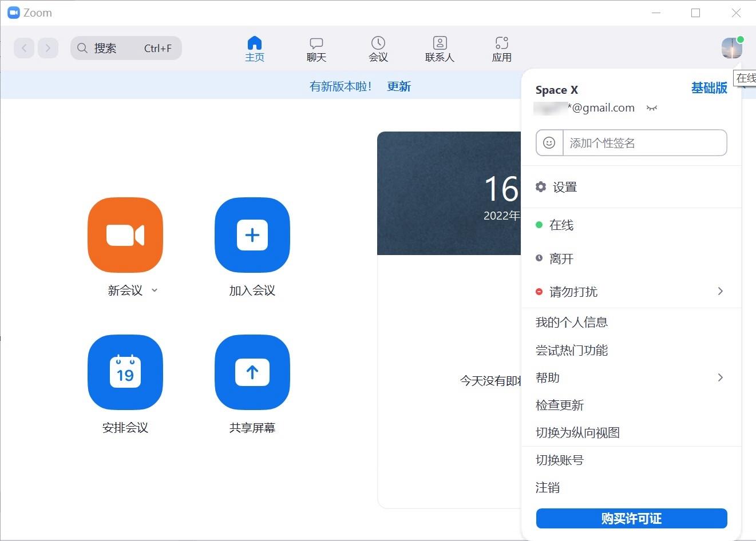The width and height of the screenshot is (756, 541).
Task: Click the 更新 update link
Action: pyautogui.click(x=399, y=86)
